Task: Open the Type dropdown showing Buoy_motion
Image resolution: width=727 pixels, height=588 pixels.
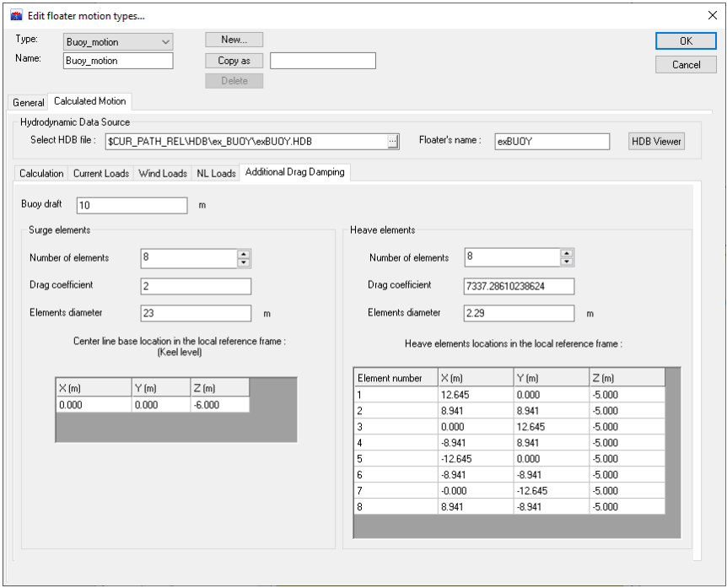Action: pyautogui.click(x=117, y=41)
